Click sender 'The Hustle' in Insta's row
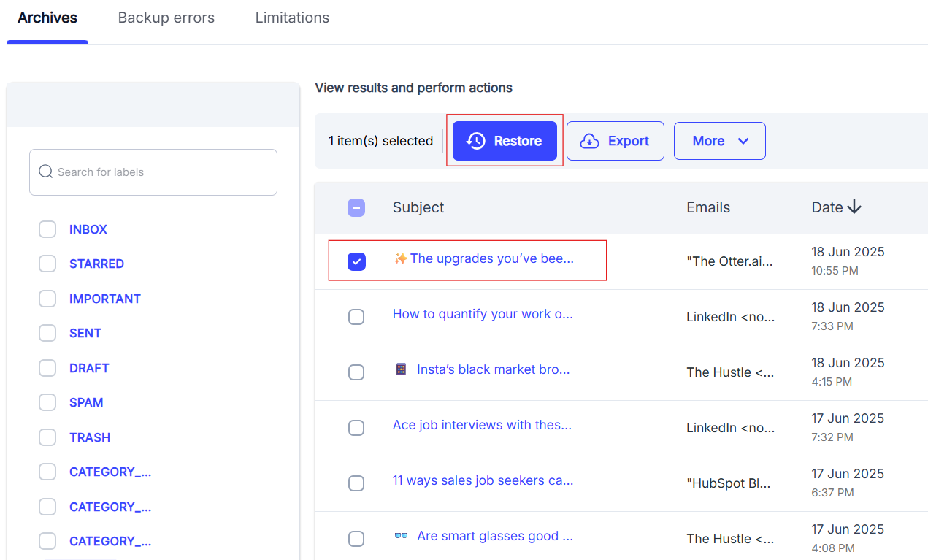This screenshot has height=560, width=928. 730,372
